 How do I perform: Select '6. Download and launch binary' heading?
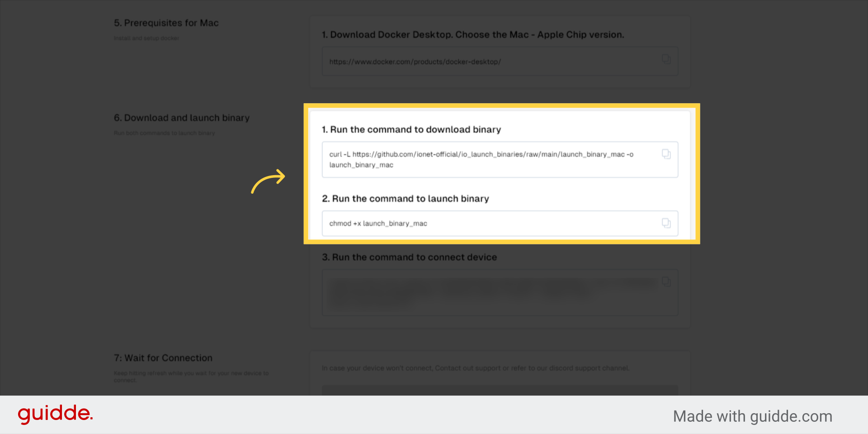(x=182, y=118)
